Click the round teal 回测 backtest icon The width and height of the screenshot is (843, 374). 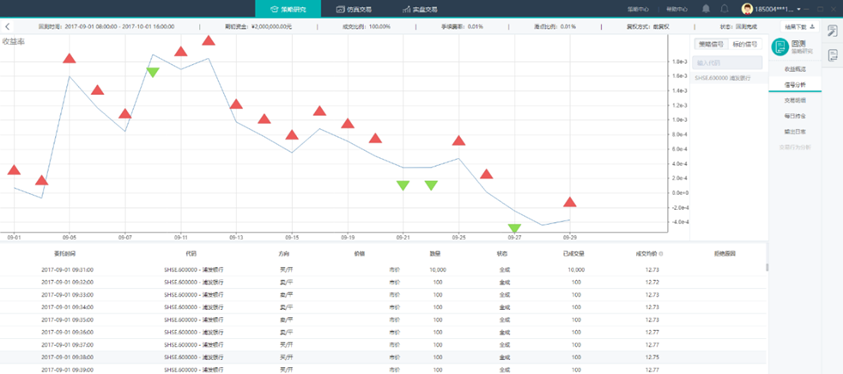780,47
